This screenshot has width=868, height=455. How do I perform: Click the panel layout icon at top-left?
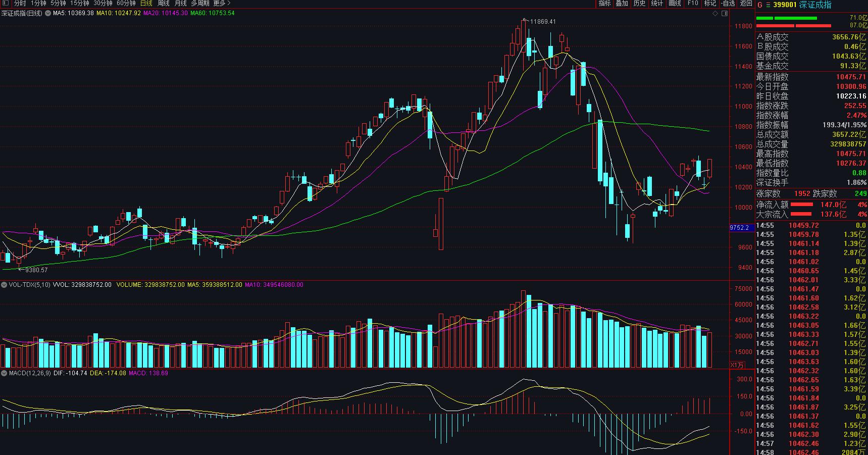click(x=6, y=4)
